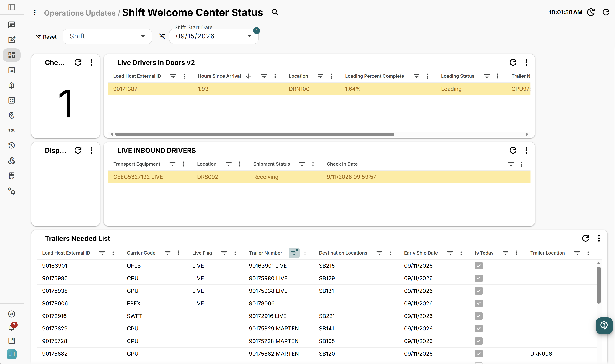Open the Shift dropdown
Screen dimensions: 615x364
(x=107, y=36)
